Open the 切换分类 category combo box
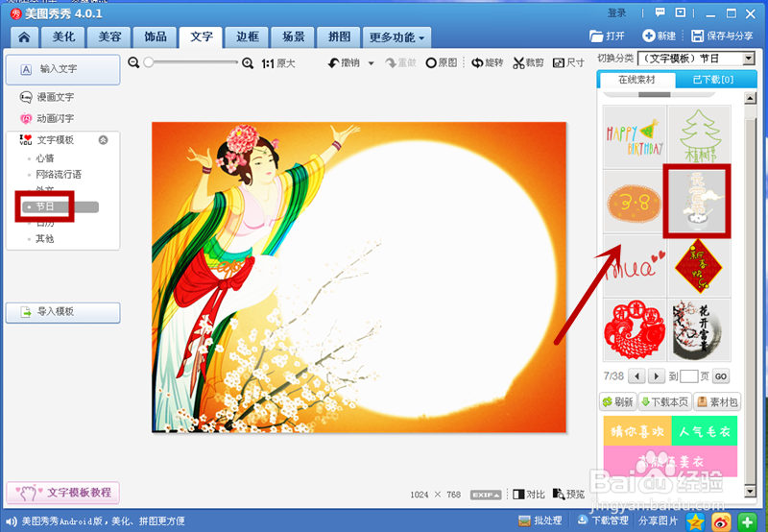 (696, 60)
